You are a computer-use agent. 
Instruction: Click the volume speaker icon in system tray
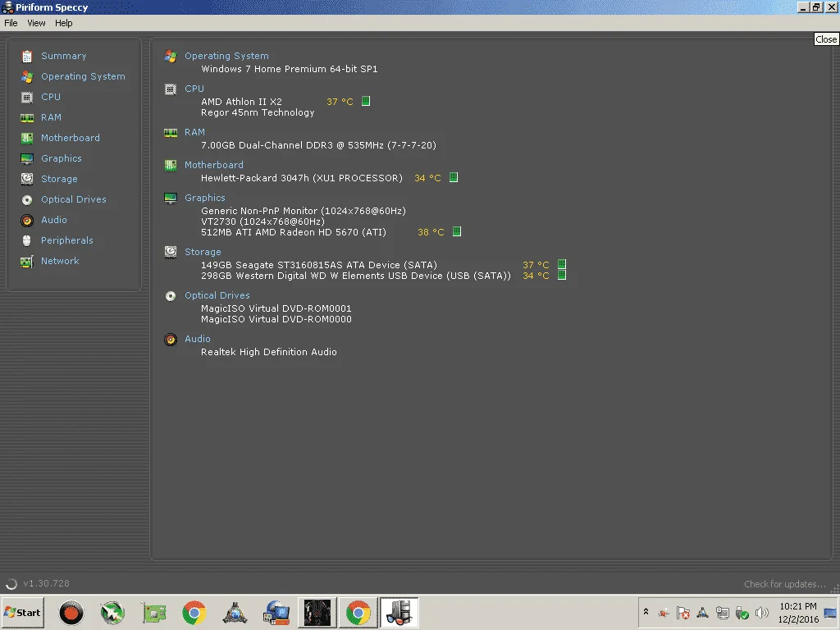pyautogui.click(x=761, y=612)
